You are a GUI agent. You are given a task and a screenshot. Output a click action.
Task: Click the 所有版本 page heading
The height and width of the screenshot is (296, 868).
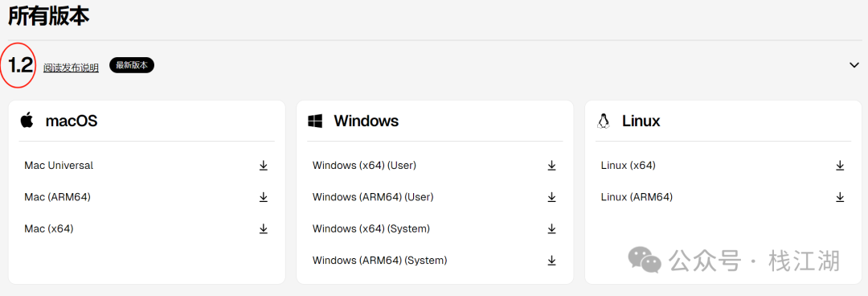click(x=49, y=17)
